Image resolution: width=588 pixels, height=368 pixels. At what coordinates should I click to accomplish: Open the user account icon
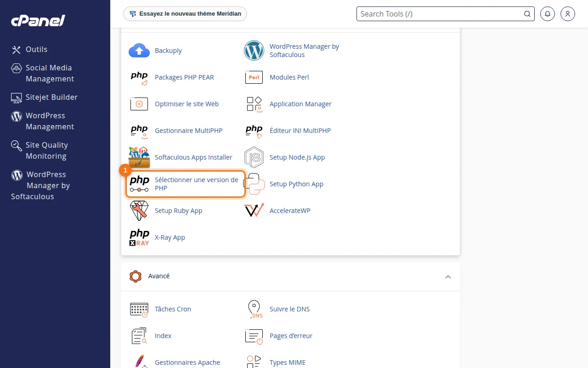568,14
